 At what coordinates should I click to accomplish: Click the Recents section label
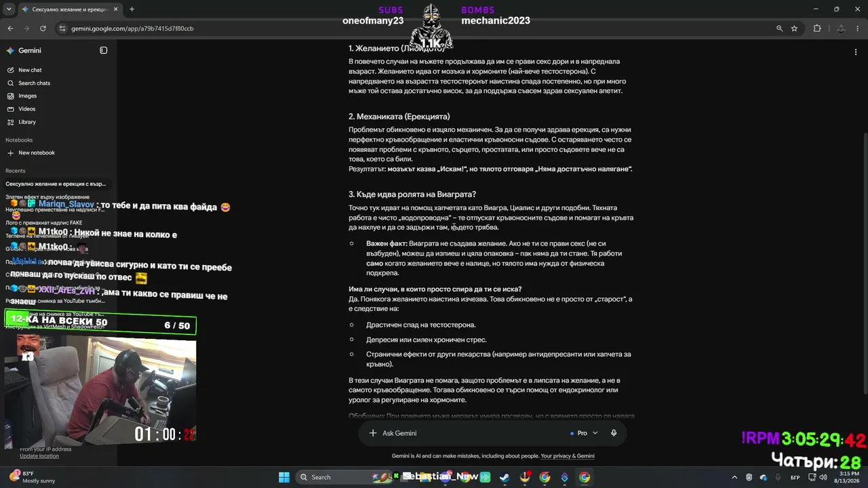point(16,171)
